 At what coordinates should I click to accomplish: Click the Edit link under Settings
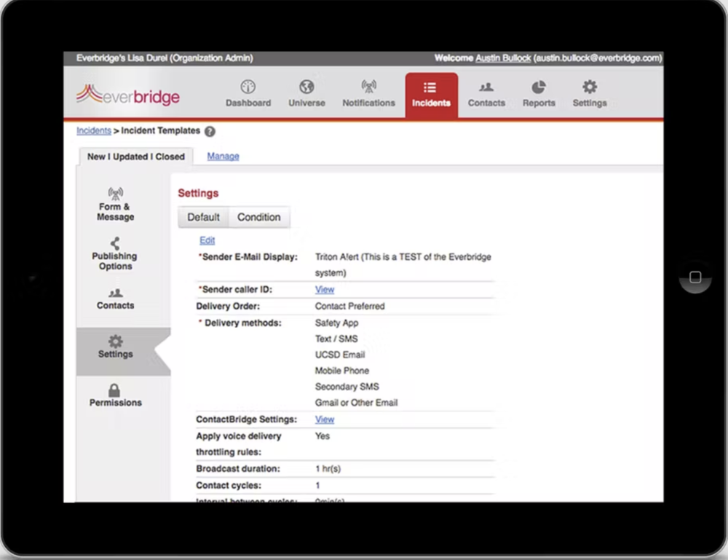[207, 240]
